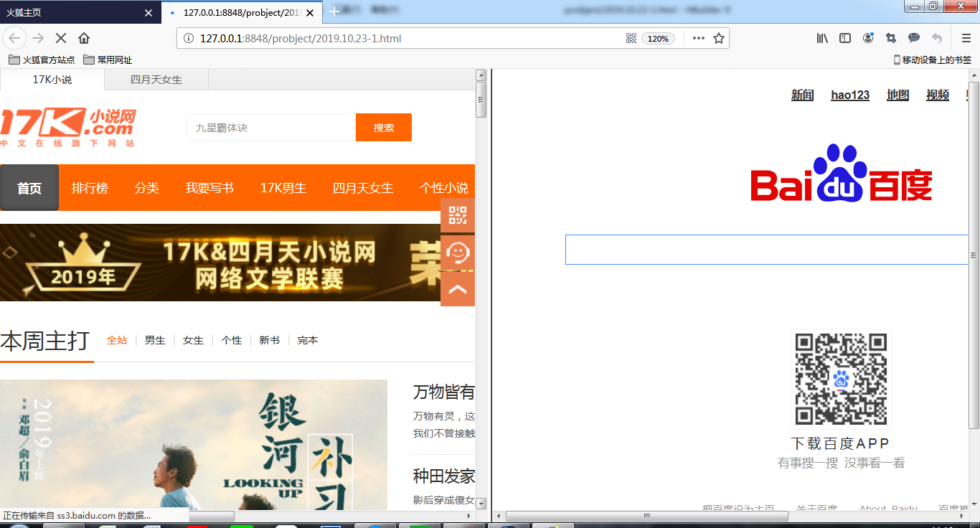This screenshot has width=980, height=528.
Task: Open the 17K floating QR code button
Action: click(x=458, y=215)
